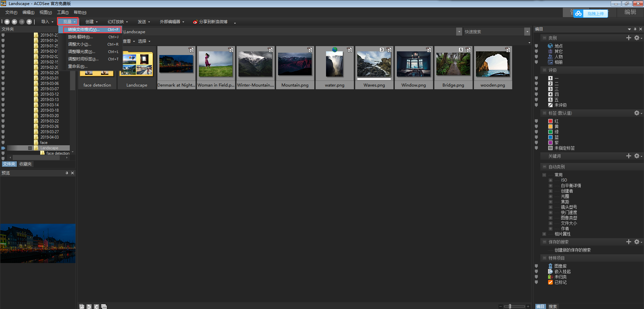
Task: Click the cloud upload button 拖拽上传
Action: coord(591,13)
